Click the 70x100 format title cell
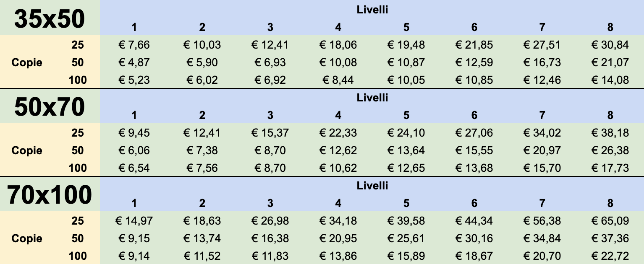 coord(50,195)
